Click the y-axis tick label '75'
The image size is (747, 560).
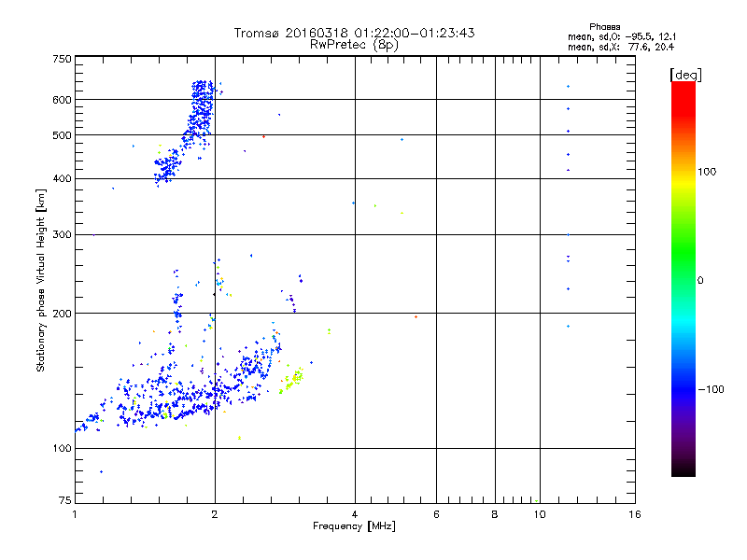[x=65, y=500]
